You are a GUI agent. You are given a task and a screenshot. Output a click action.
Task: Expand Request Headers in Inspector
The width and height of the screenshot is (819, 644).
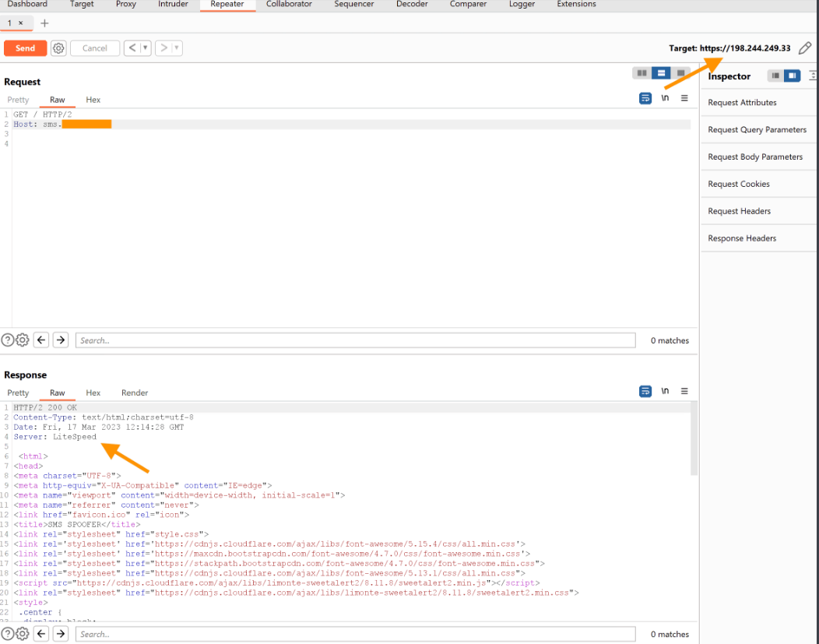click(739, 211)
